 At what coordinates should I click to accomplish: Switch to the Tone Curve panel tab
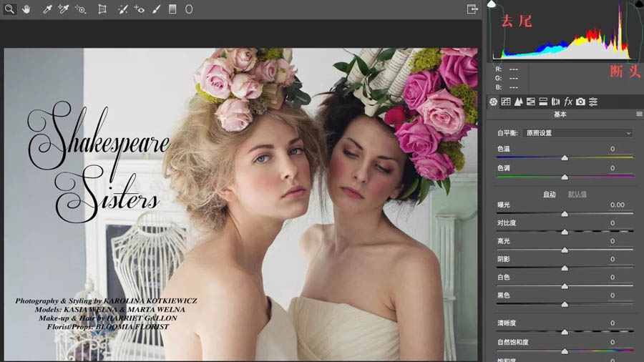(x=506, y=102)
